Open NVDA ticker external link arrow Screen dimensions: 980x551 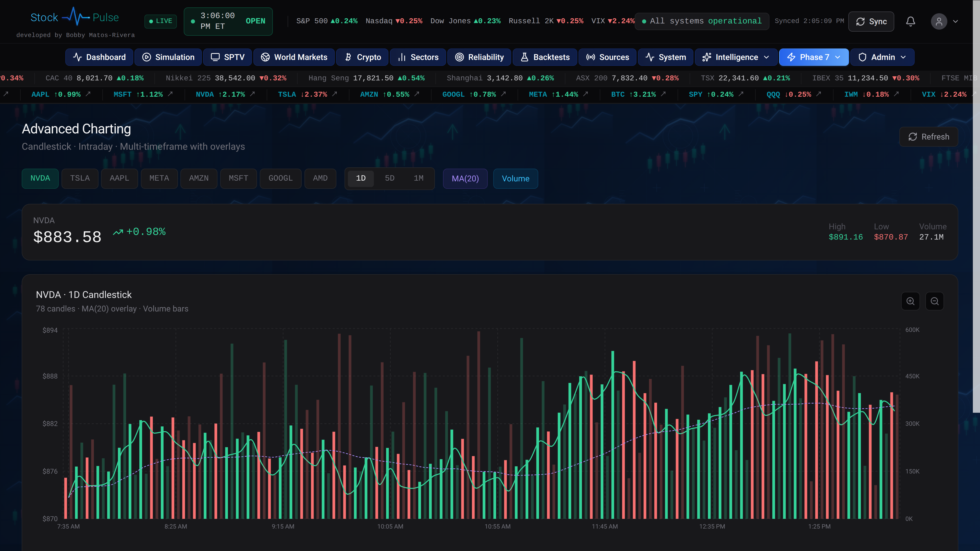point(252,94)
